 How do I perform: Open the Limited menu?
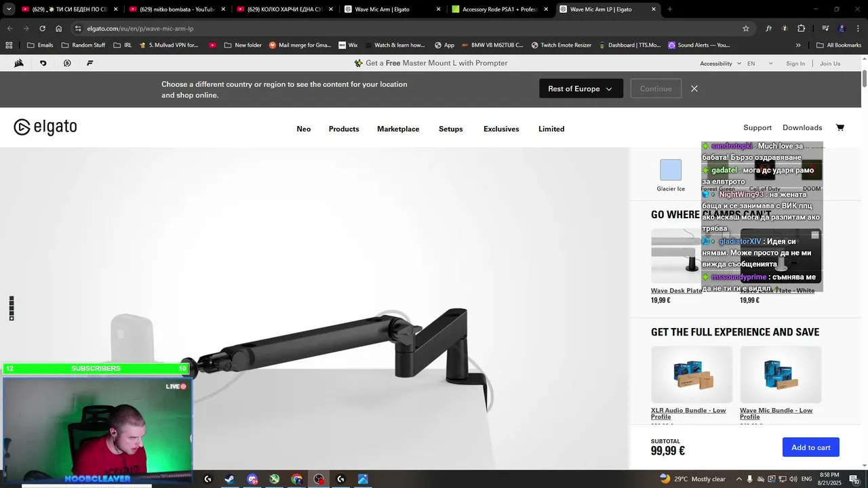coord(551,129)
